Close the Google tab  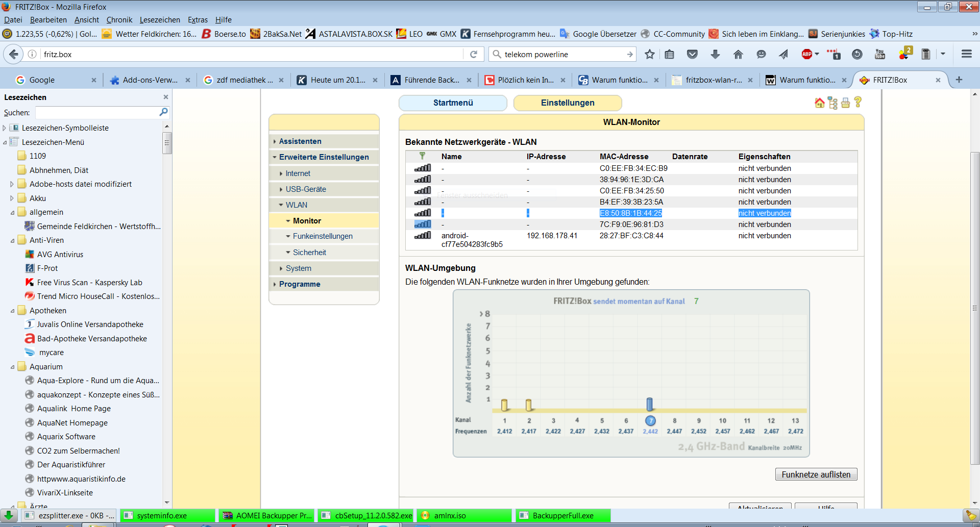93,80
